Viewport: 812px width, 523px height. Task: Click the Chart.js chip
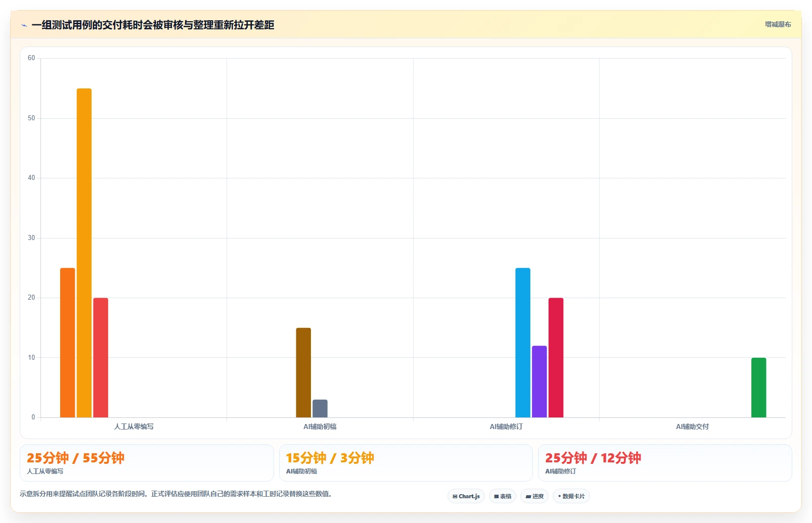[466, 496]
